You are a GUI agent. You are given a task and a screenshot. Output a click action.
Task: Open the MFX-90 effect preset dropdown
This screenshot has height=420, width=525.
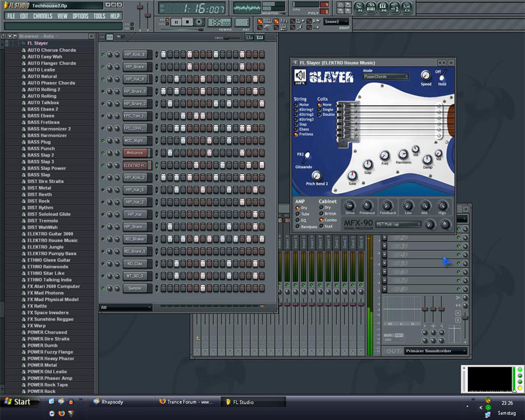click(x=398, y=224)
